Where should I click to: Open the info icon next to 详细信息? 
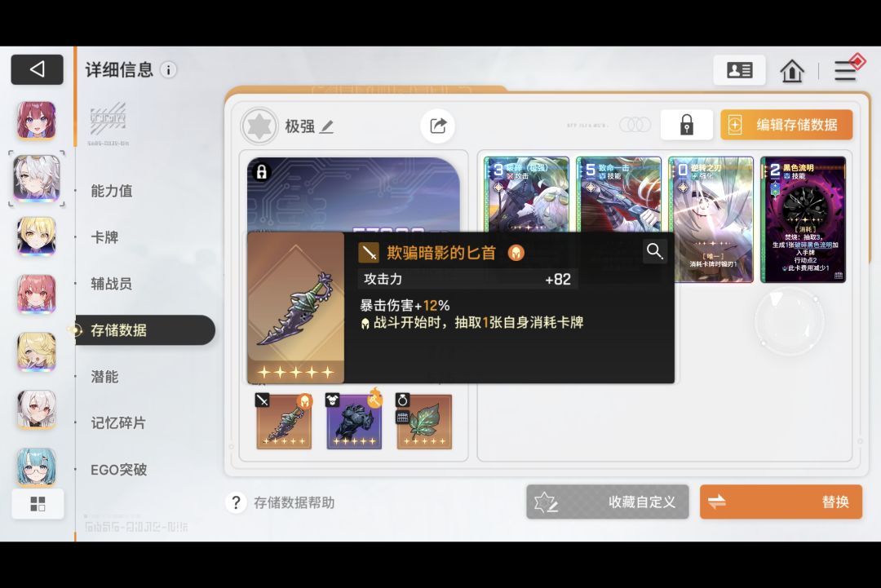point(169,69)
